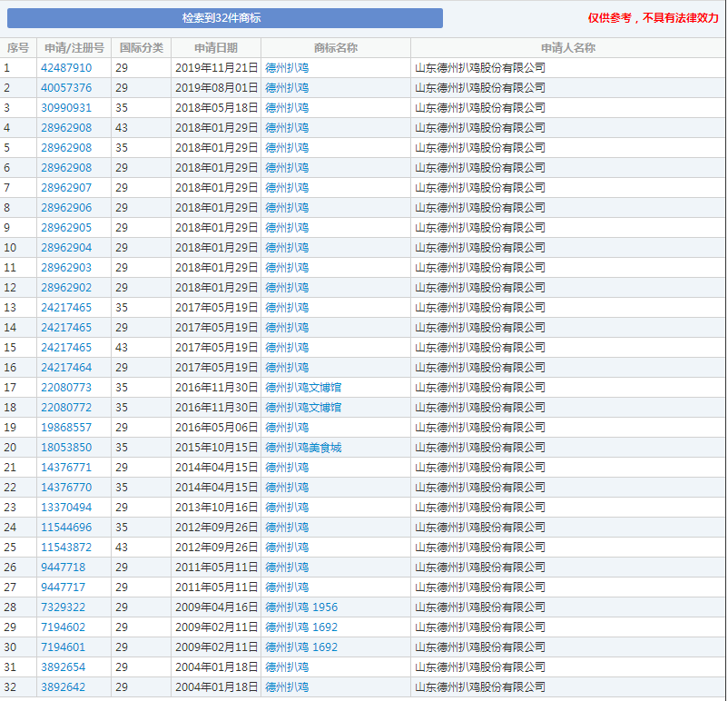Open registration number 3892654
Image resolution: width=728 pixels, height=701 pixels.
(64, 667)
